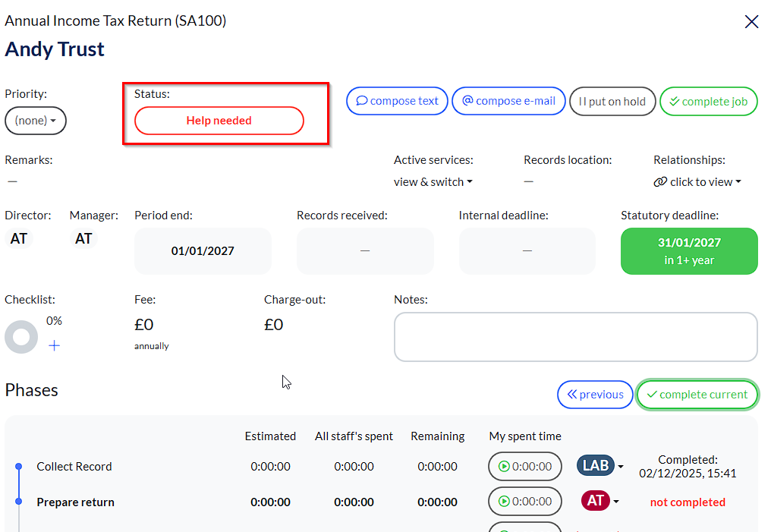Mark job as complete
This screenshot has height=532, width=771.
point(708,101)
